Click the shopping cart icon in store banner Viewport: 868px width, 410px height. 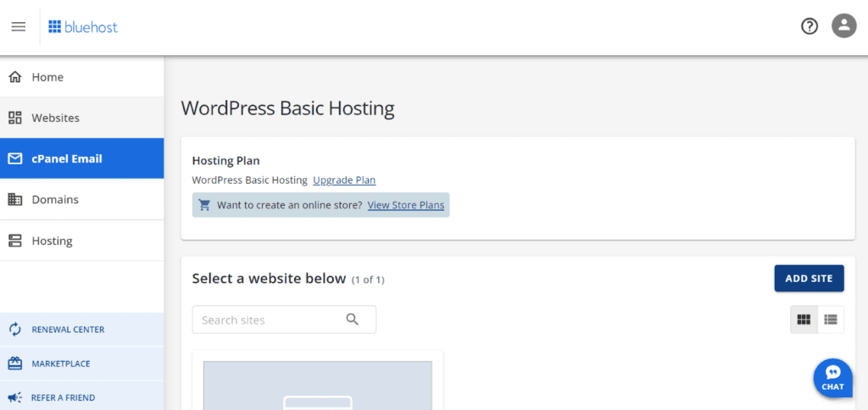tap(204, 205)
